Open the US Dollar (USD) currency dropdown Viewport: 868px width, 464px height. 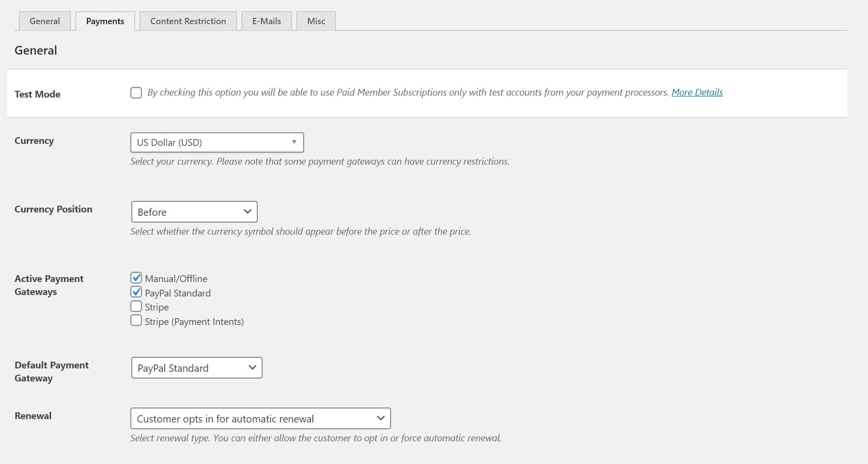point(217,142)
